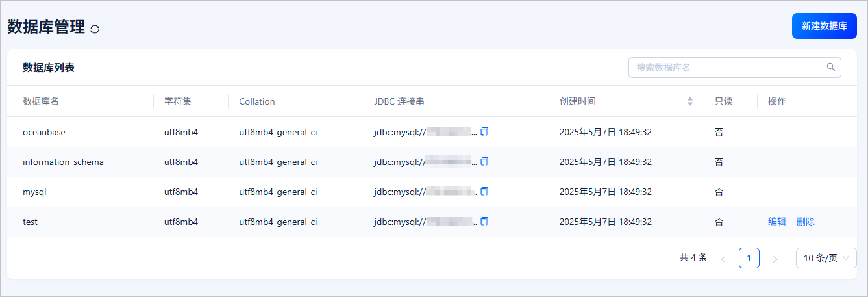Click 编辑 link for test database
Viewport: 868px width, 297px height.
pos(777,222)
